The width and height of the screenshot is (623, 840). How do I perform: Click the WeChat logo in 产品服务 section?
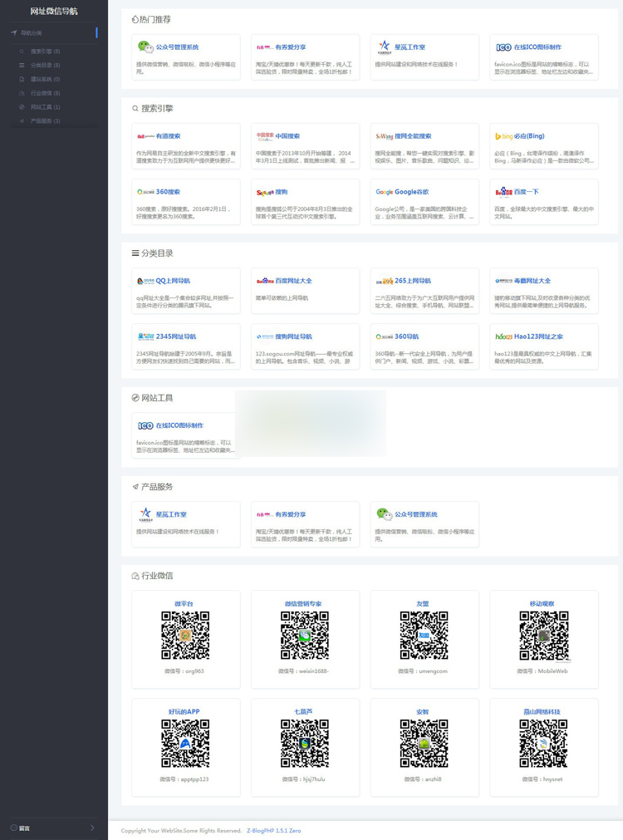(384, 514)
